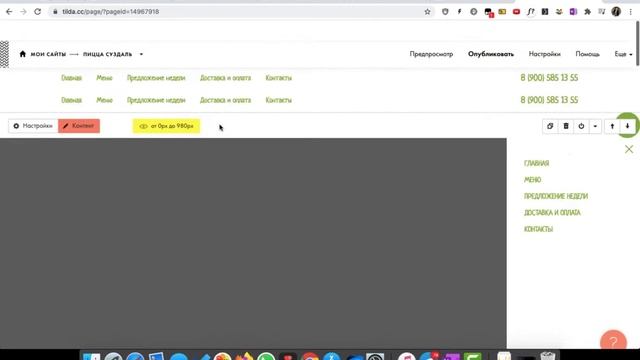Delete the block with the trash icon

(x=566, y=126)
